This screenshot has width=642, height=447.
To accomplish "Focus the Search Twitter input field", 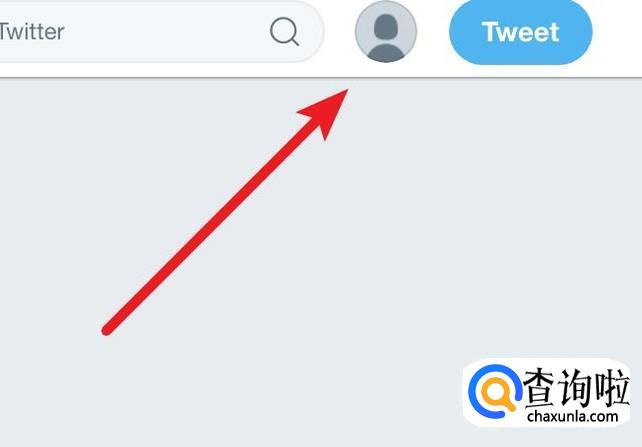I will click(x=162, y=31).
